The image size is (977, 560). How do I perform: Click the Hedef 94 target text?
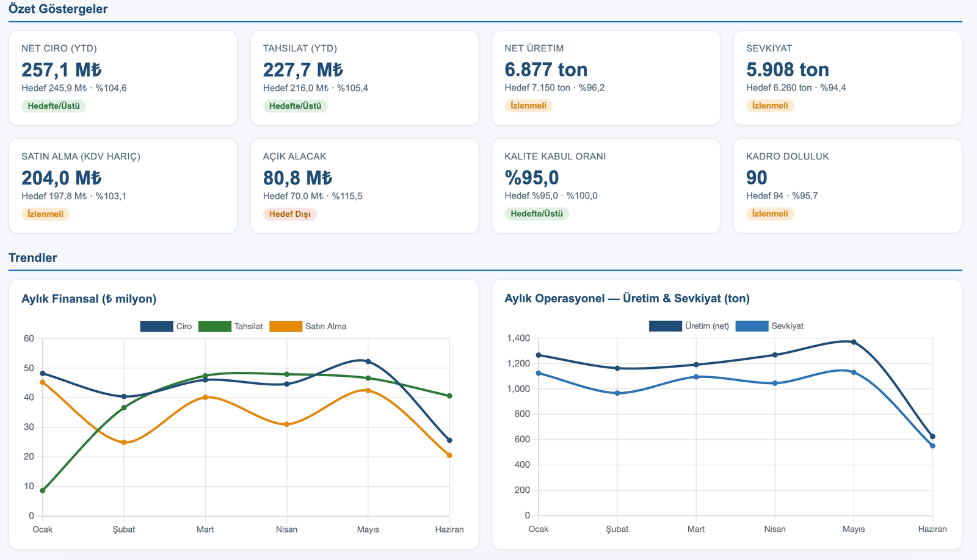[x=765, y=196]
